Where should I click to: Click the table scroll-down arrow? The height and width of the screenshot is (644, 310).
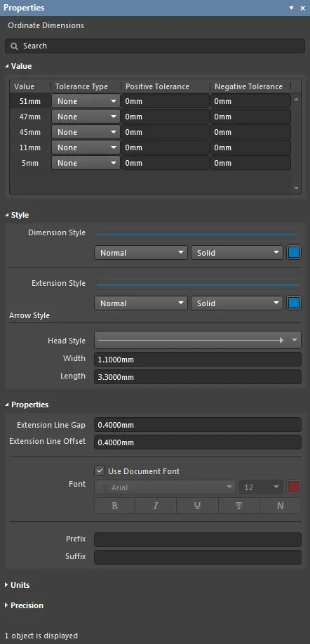click(x=297, y=188)
